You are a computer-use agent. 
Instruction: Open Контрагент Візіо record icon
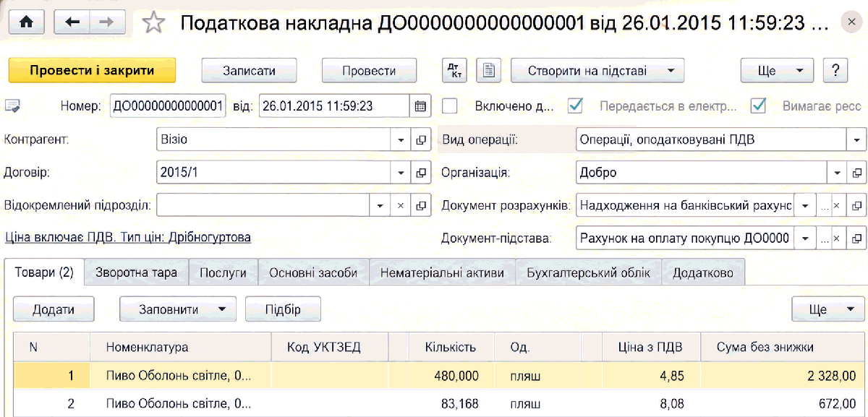421,139
